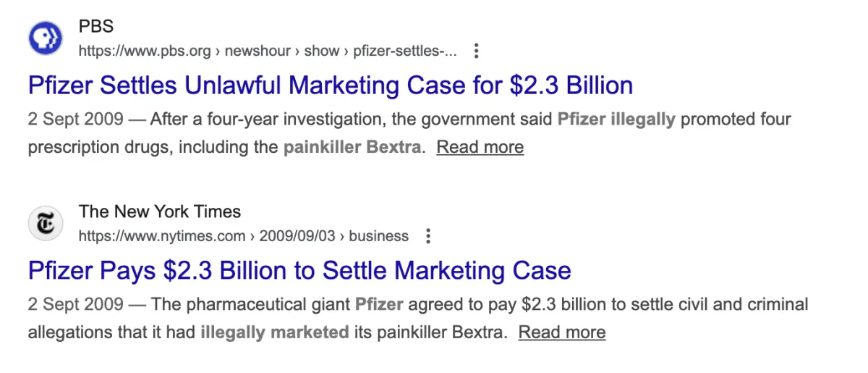Click bold "illegally marketed" in NYT snippet
Viewport: 868px width, 373px height.
tap(274, 332)
